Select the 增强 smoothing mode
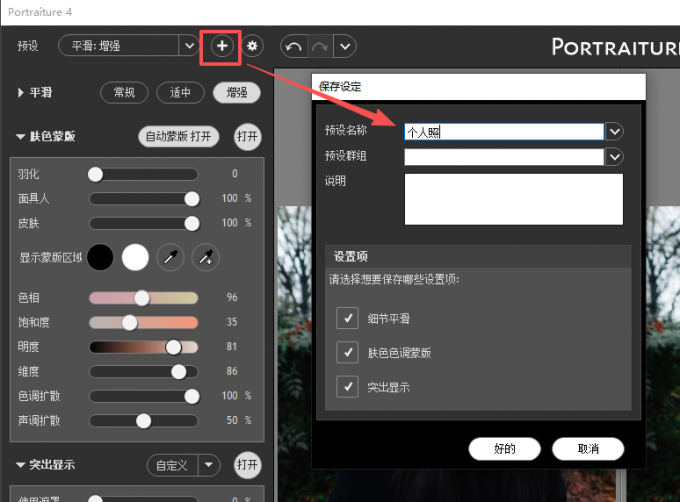The image size is (680, 502). coord(237,92)
